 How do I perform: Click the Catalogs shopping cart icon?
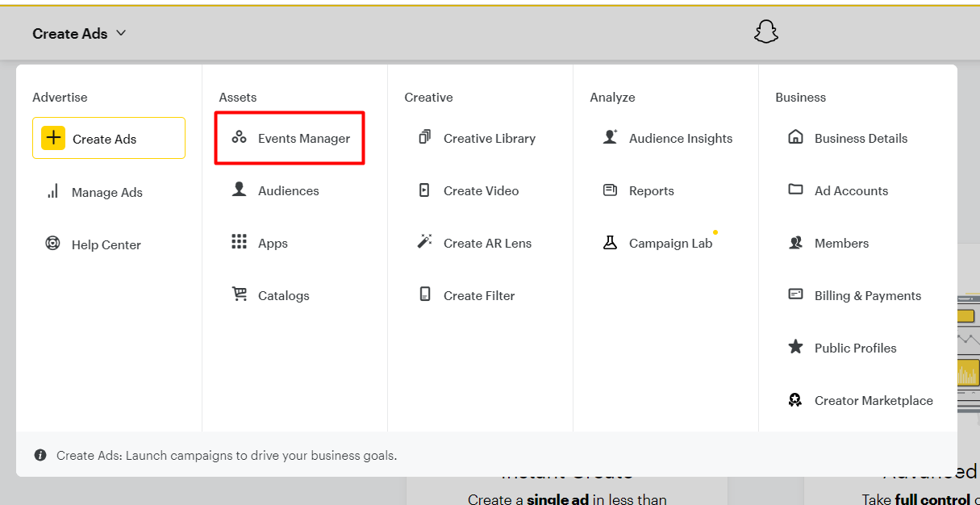point(239,294)
